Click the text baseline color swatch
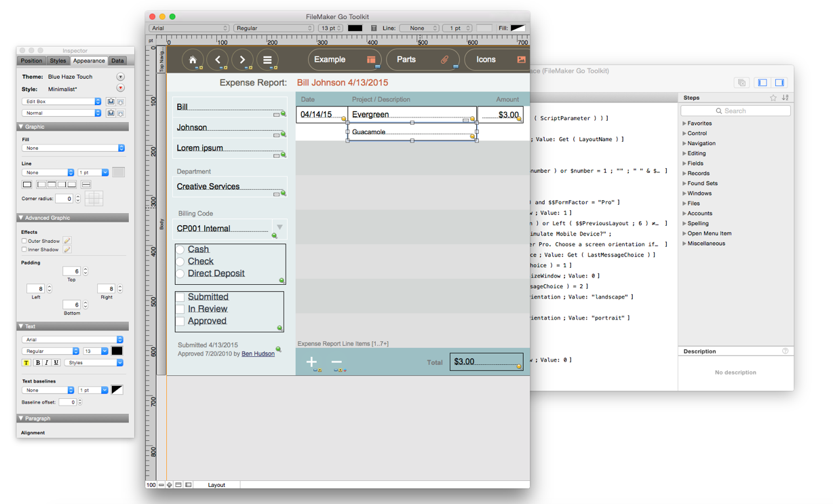Viewport: 833px width, 504px height. click(117, 390)
